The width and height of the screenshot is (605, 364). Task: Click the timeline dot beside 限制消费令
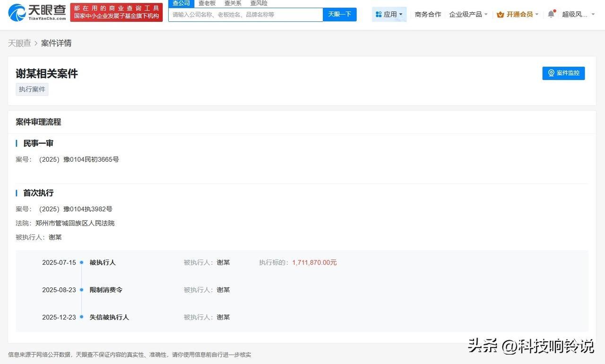(81, 289)
